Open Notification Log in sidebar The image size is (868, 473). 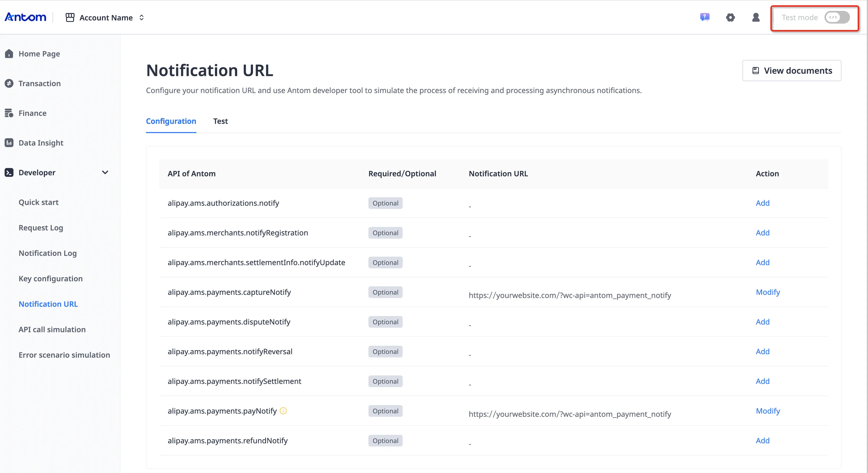pyautogui.click(x=48, y=253)
